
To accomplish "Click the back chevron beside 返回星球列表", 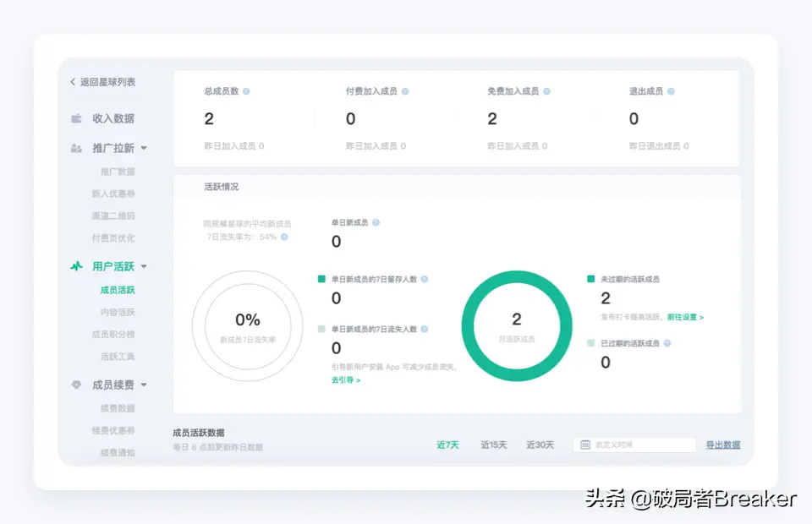I will (73, 82).
